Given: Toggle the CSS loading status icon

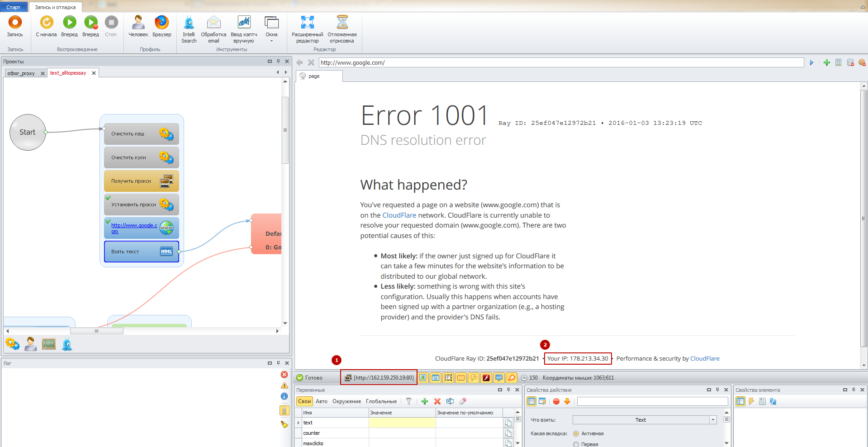Looking at the screenshot, I should pos(461,378).
